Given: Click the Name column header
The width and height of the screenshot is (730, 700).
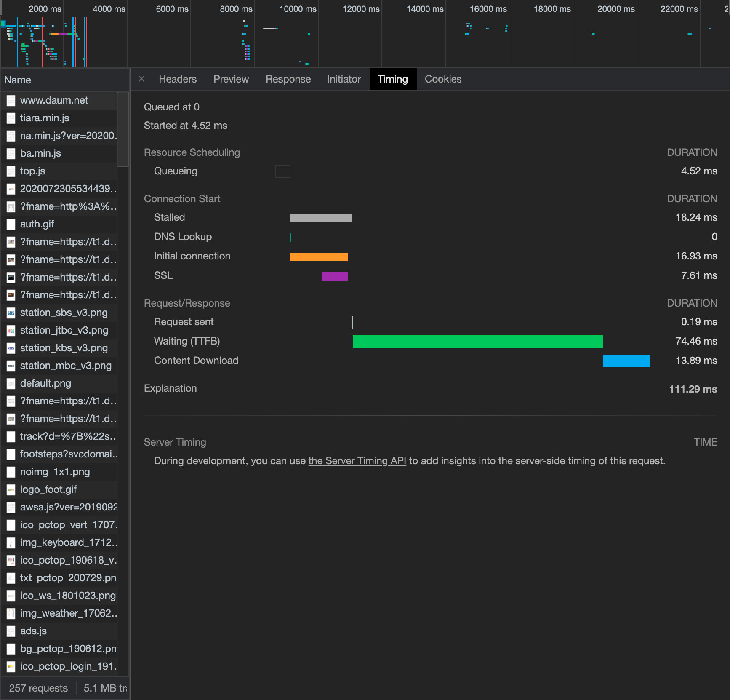Looking at the screenshot, I should tap(65, 80).
